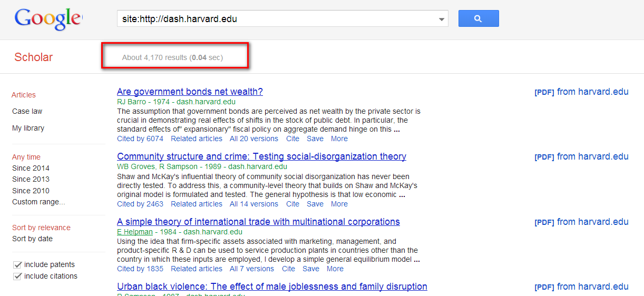
Task: Open PDF from harvard.edu for Urban black violence
Action: [x=581, y=287]
